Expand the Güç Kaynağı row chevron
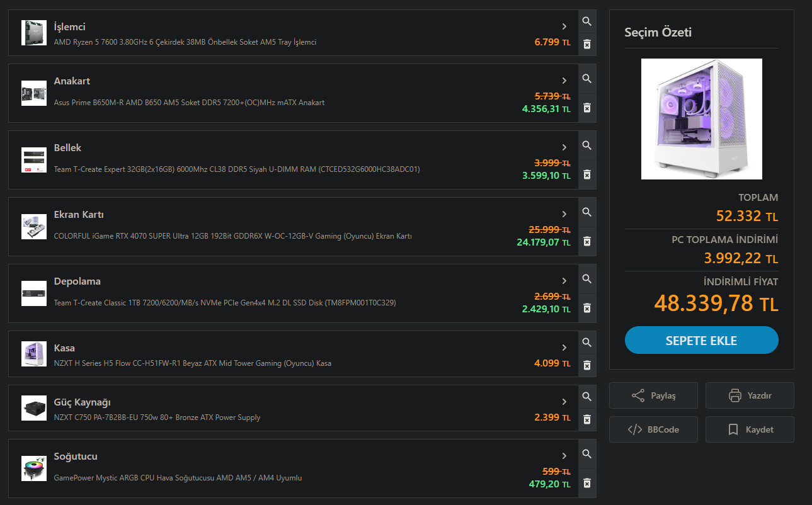This screenshot has height=505, width=812. coord(564,402)
